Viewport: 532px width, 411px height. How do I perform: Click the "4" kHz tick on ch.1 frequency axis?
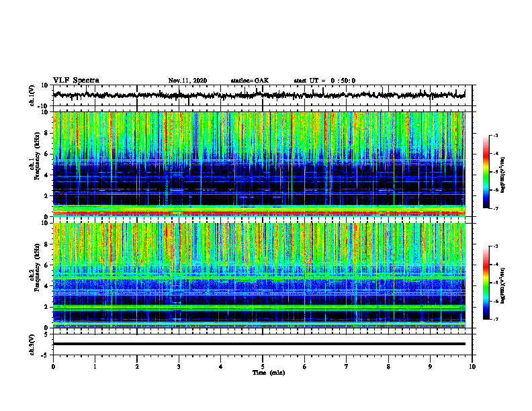47,175
